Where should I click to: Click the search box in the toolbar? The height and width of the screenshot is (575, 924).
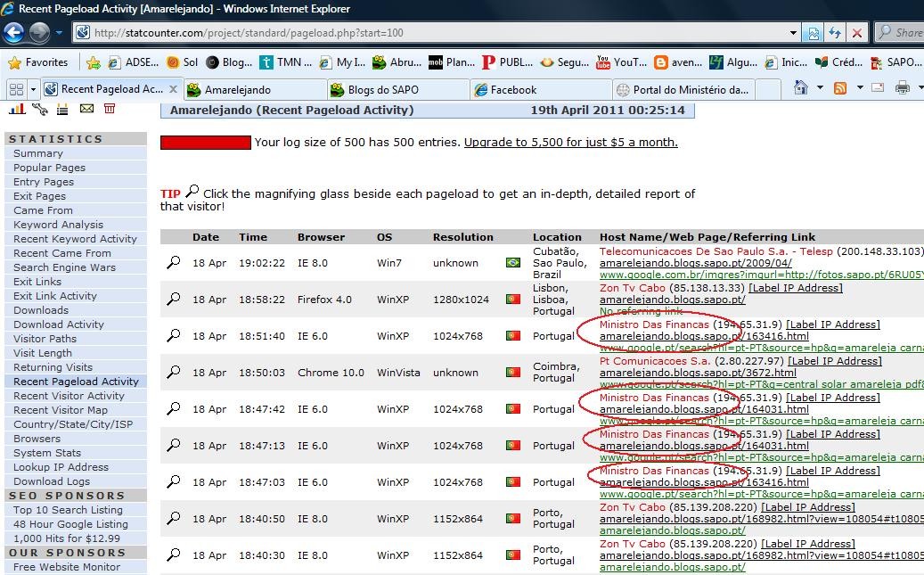point(900,33)
